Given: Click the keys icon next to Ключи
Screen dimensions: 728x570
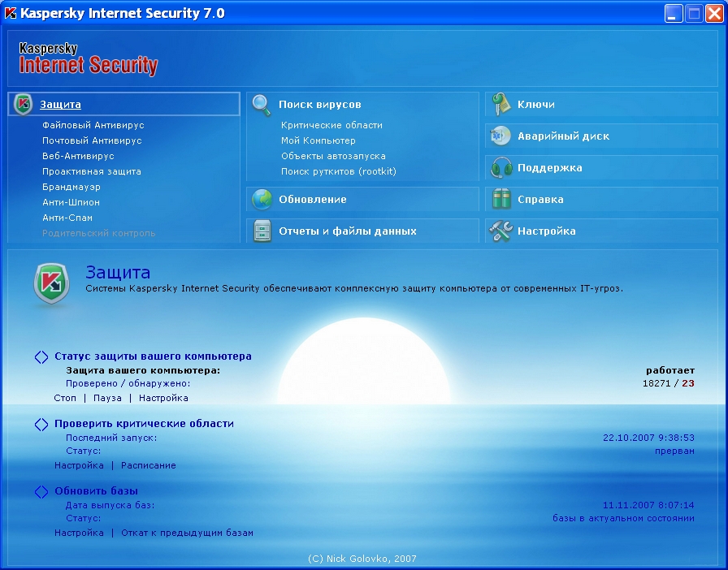Looking at the screenshot, I should tap(500, 105).
